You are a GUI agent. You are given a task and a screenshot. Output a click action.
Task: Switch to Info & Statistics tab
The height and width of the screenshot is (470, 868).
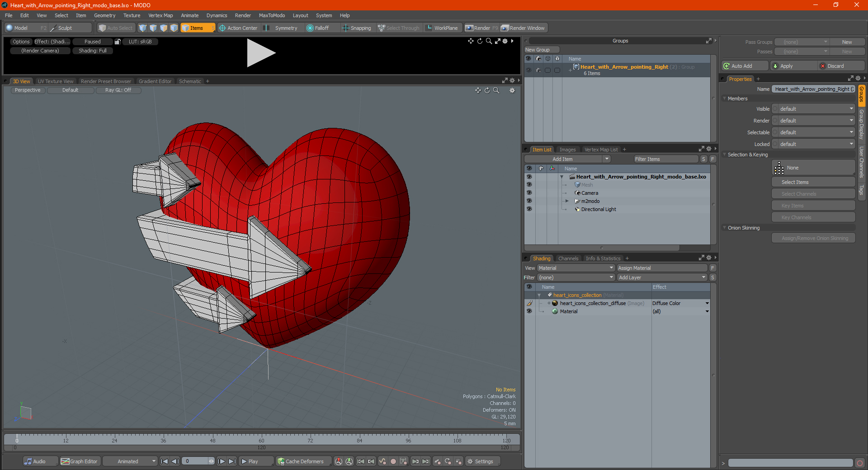pos(603,258)
